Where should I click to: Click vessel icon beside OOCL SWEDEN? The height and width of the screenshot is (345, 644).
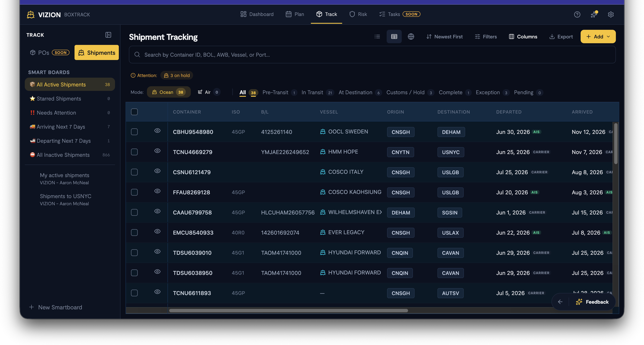pos(322,132)
